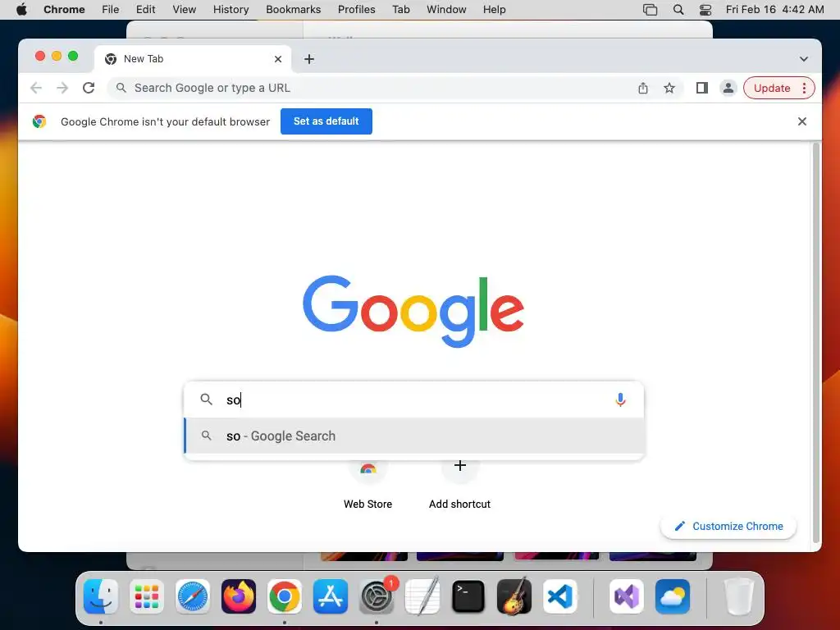Screen dimensions: 840x630
Task: Click the Stage Manager icon in menu bar
Action: coord(650,10)
